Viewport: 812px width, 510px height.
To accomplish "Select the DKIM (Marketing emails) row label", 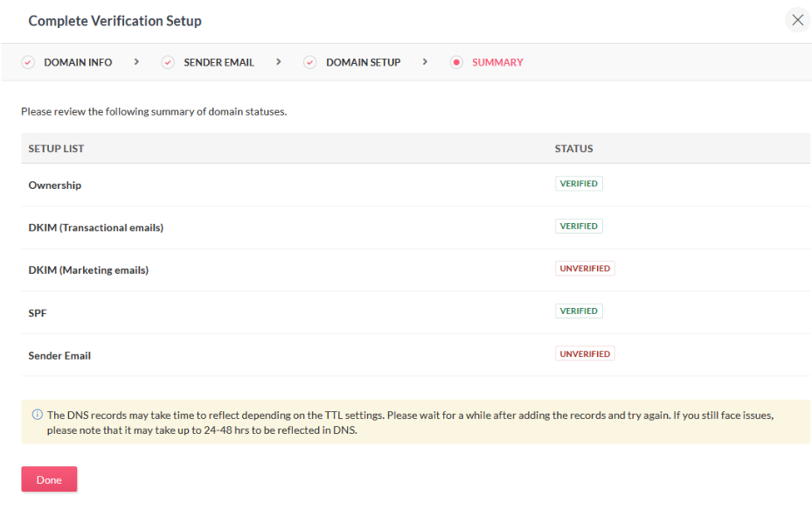I will coord(88,270).
